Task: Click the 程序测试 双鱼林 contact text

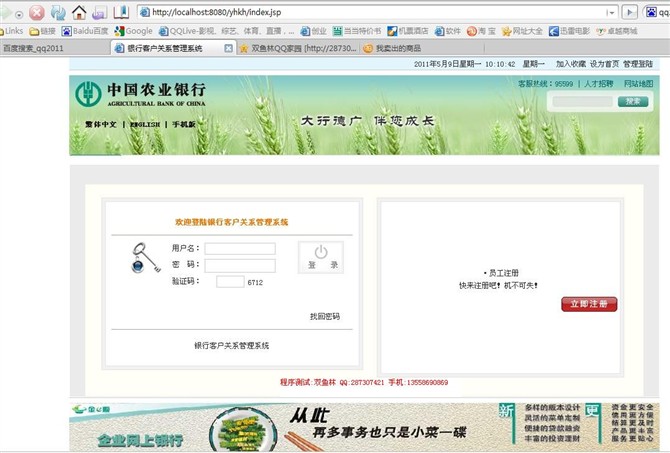Action: pyautogui.click(x=364, y=382)
